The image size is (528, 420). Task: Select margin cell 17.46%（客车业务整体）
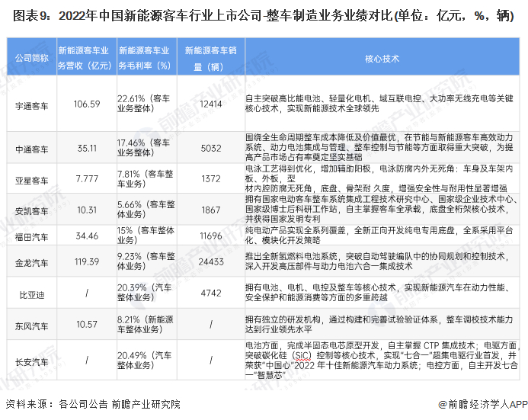pos(144,148)
